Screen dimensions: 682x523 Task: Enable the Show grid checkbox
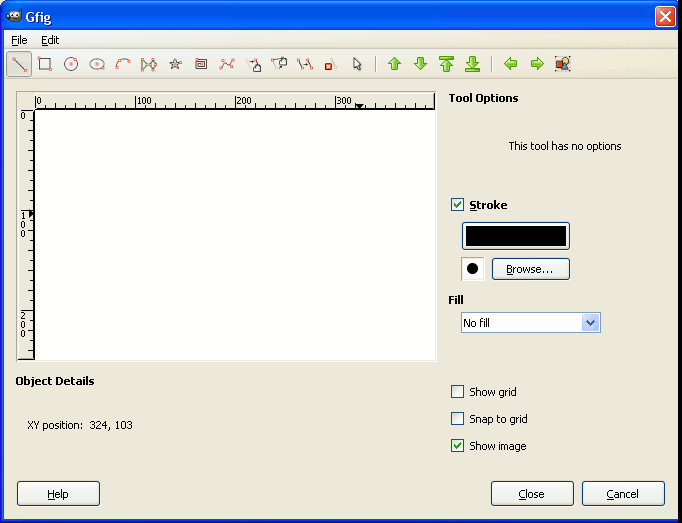457,392
